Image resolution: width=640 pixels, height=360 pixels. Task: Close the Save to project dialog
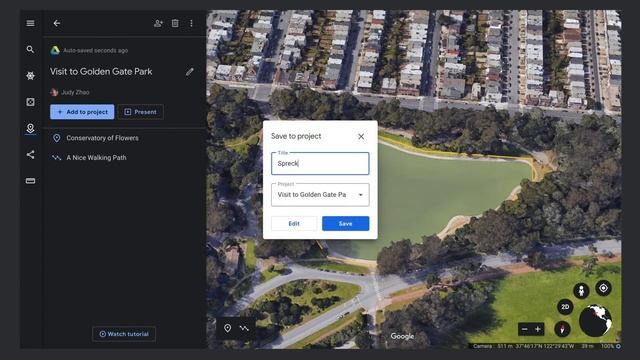pyautogui.click(x=361, y=136)
